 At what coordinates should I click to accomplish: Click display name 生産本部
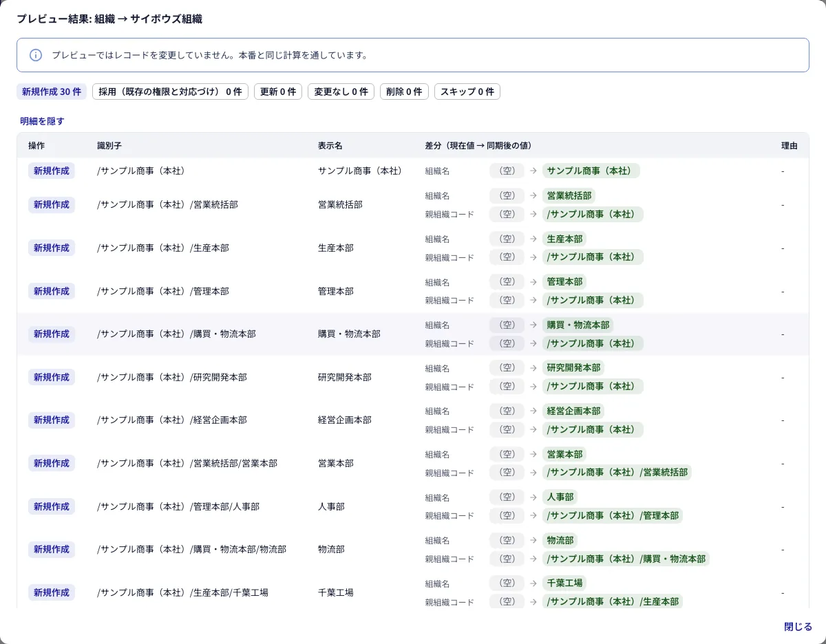(x=335, y=248)
